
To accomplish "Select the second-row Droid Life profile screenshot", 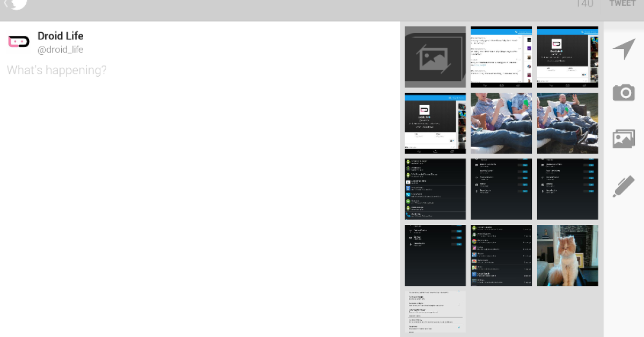I will (x=435, y=123).
